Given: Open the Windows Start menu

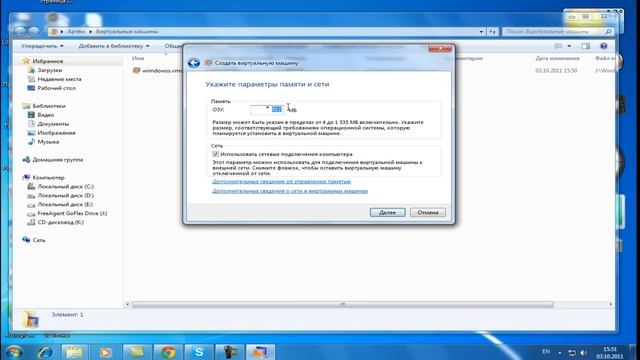Looking at the screenshot, I should 14,352.
